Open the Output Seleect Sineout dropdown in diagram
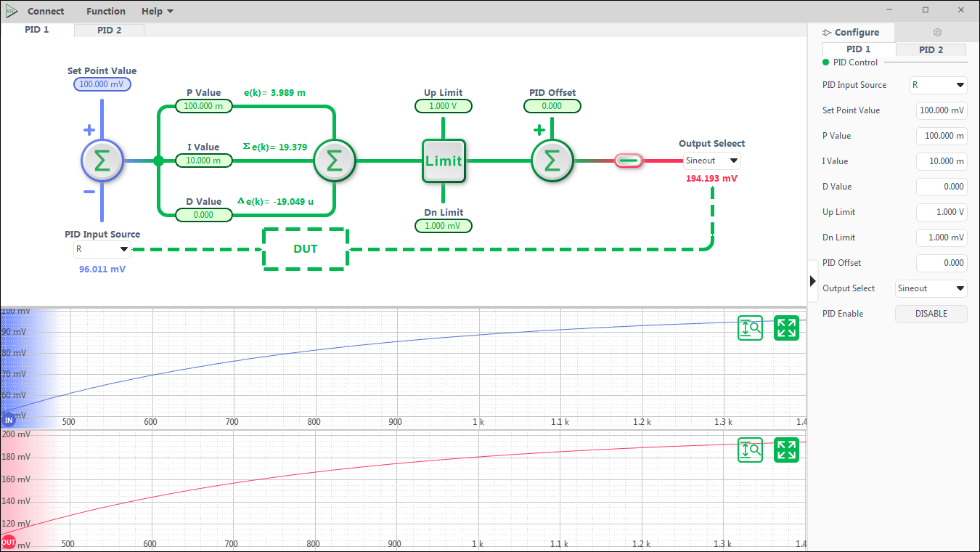The height and width of the screenshot is (552, 980). tap(711, 161)
